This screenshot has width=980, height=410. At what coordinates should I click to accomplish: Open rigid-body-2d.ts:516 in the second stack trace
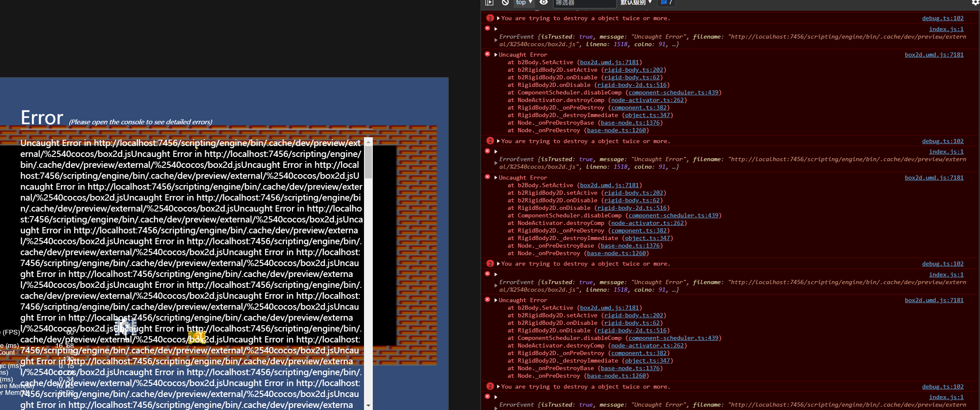click(632, 208)
